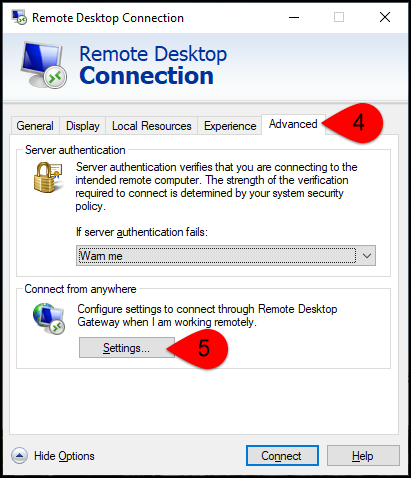
Task: Click the padlock server authentication icon
Action: tap(48, 177)
